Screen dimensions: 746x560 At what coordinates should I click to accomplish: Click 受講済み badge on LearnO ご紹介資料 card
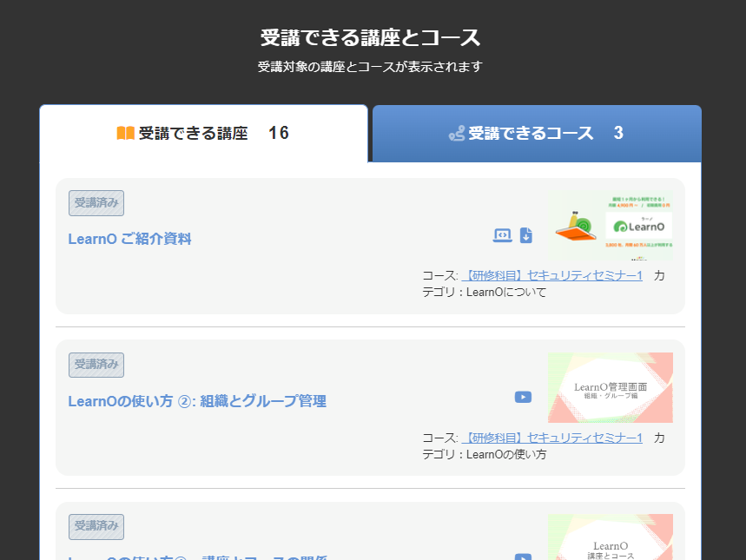point(96,203)
